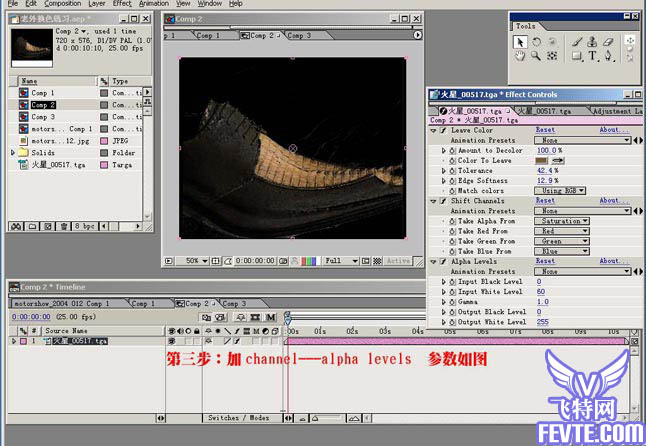Take a snapshot with the camera icon
The height and width of the screenshot is (446, 646).
[x=283, y=261]
